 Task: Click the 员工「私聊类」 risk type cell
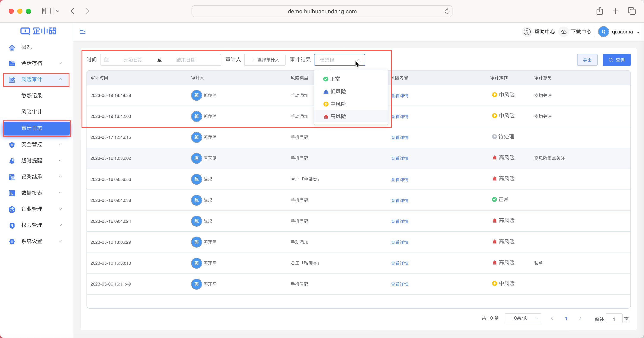point(305,263)
